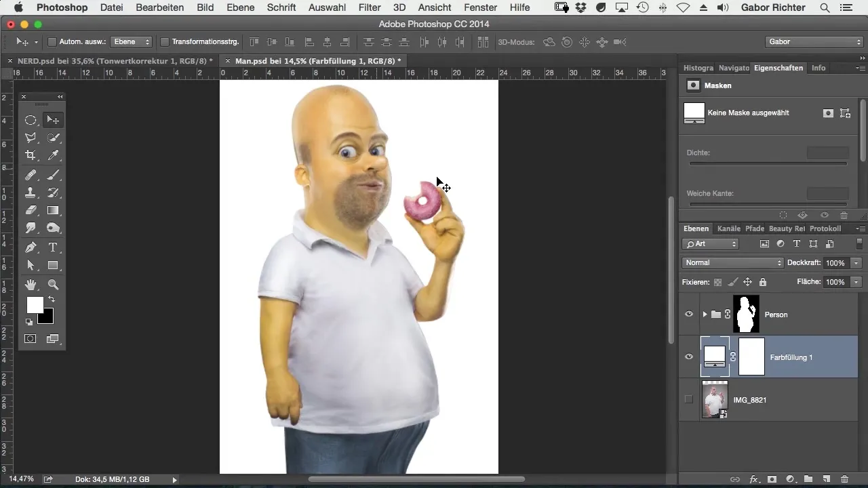868x488 pixels.
Task: Create a new layer group
Action: click(808, 479)
